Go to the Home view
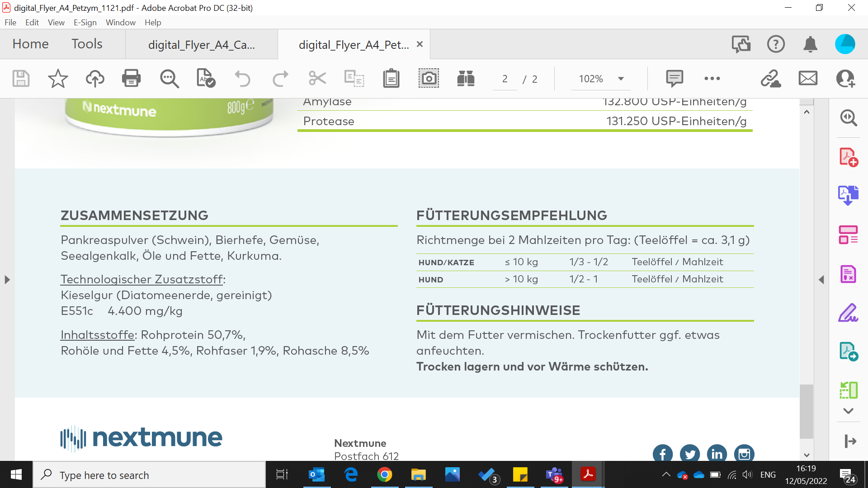868x488 pixels. point(30,44)
